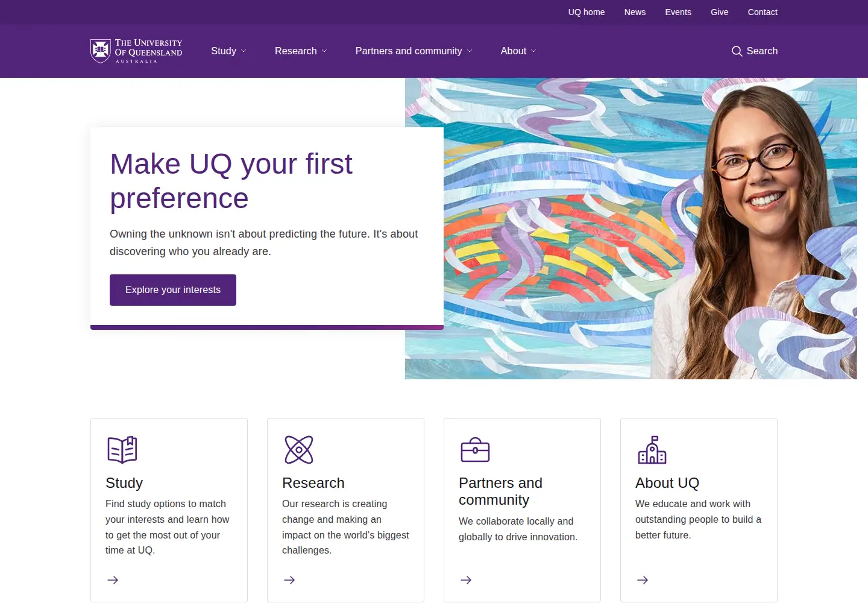Click the 'Make UQ your first preference' heading

coord(231,181)
